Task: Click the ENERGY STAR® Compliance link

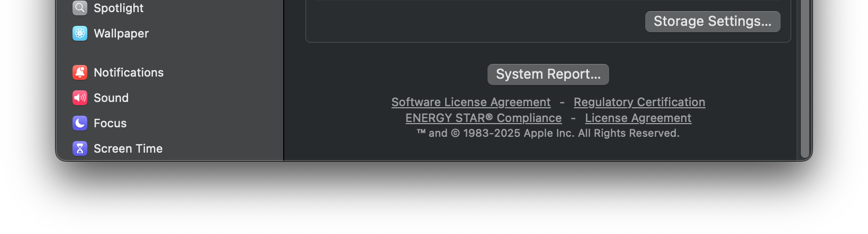Action: click(x=483, y=118)
